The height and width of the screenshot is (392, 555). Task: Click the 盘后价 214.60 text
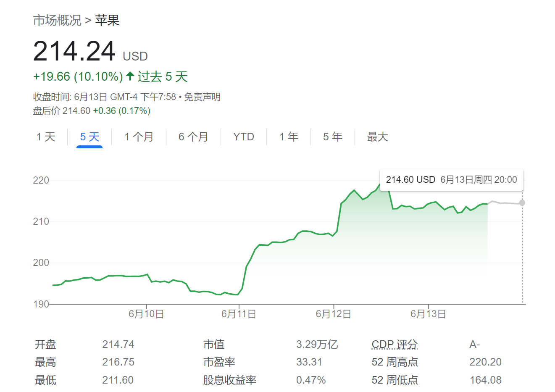click(62, 111)
